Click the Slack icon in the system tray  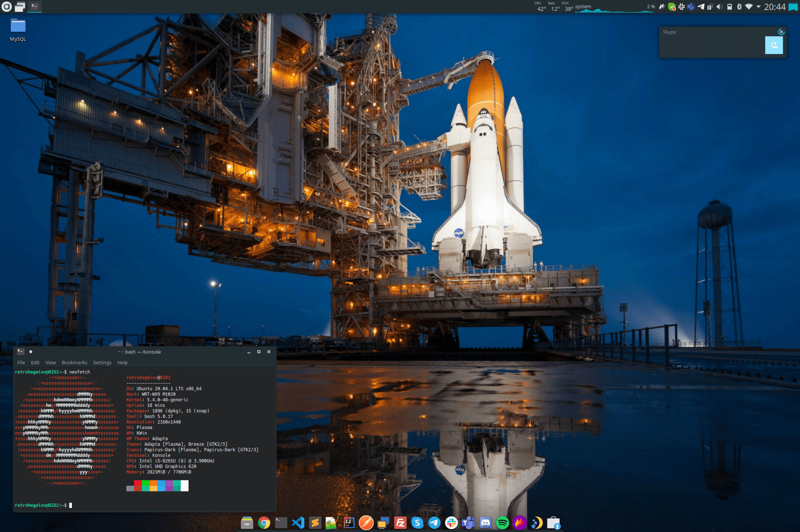[681, 7]
